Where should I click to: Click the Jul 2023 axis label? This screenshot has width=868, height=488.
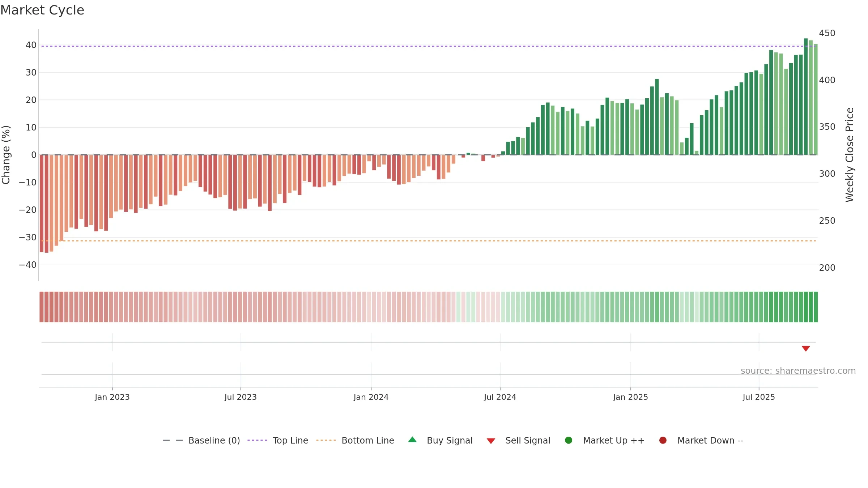click(x=241, y=397)
